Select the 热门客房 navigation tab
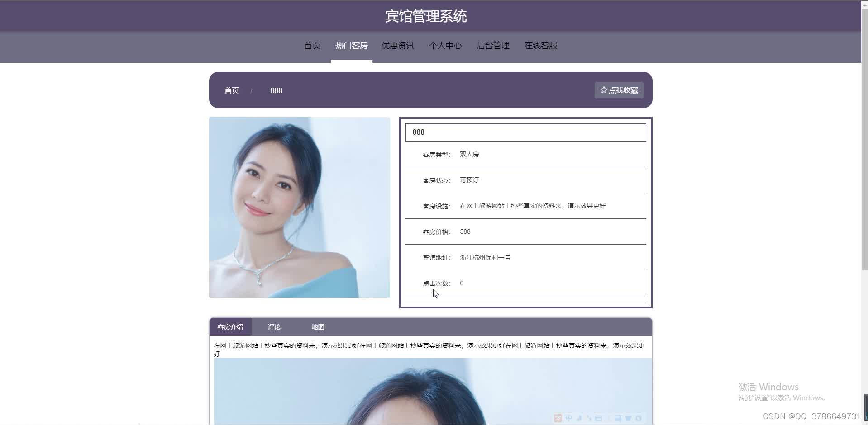Image resolution: width=868 pixels, height=425 pixels. pos(352,46)
